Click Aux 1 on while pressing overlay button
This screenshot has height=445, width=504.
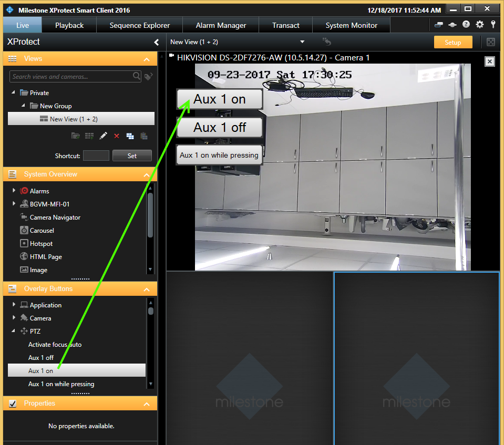click(219, 155)
